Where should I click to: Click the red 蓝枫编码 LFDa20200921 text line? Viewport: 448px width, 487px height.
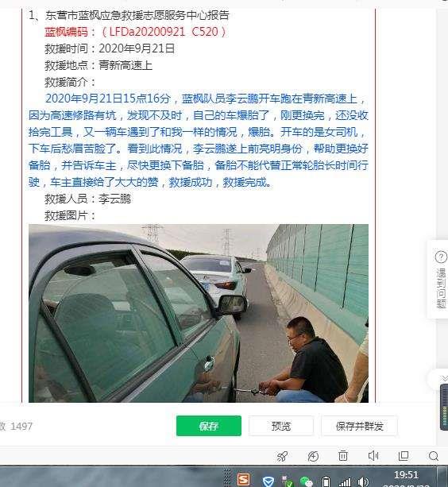136,32
